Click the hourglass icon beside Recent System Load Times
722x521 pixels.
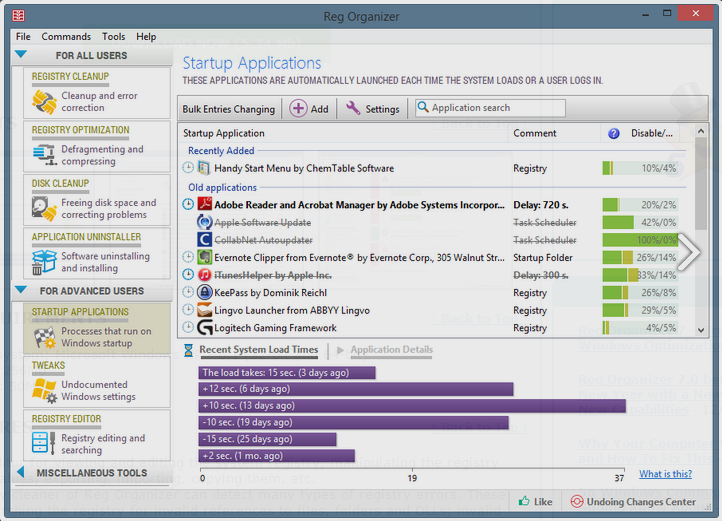188,350
